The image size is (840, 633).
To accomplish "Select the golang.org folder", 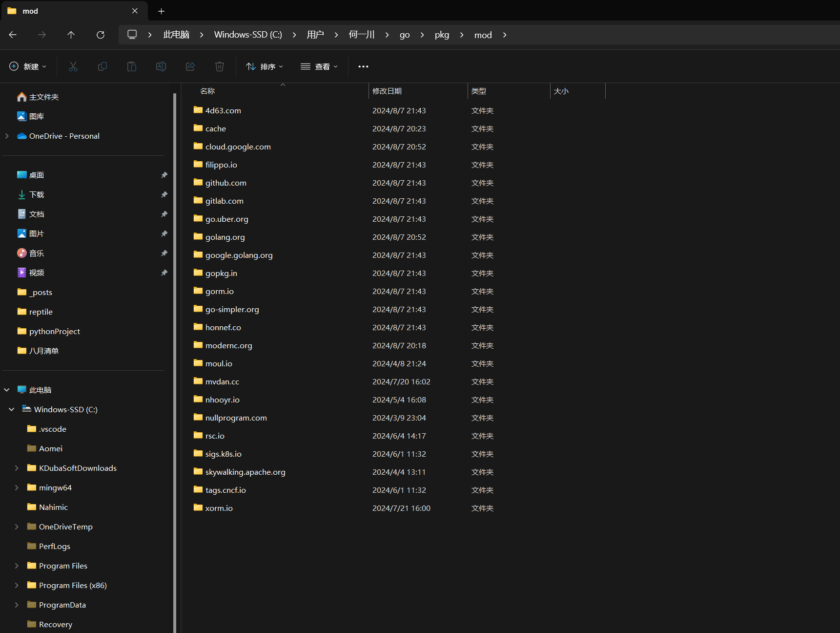I will [225, 237].
